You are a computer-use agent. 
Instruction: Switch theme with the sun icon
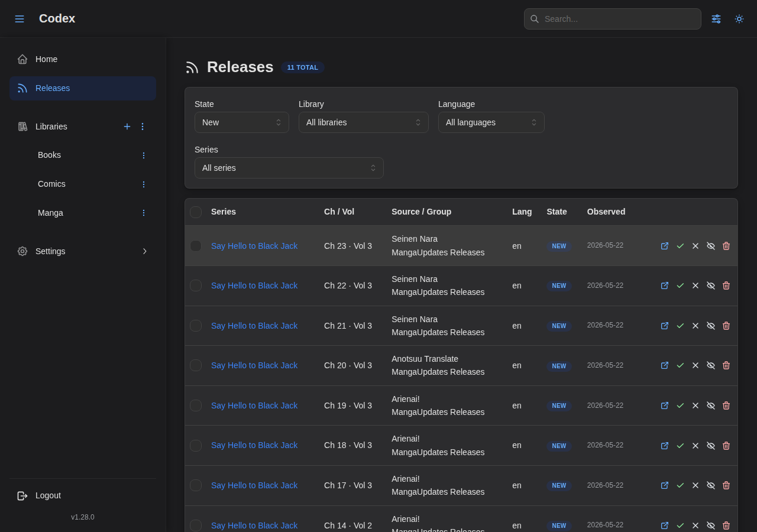coord(739,19)
